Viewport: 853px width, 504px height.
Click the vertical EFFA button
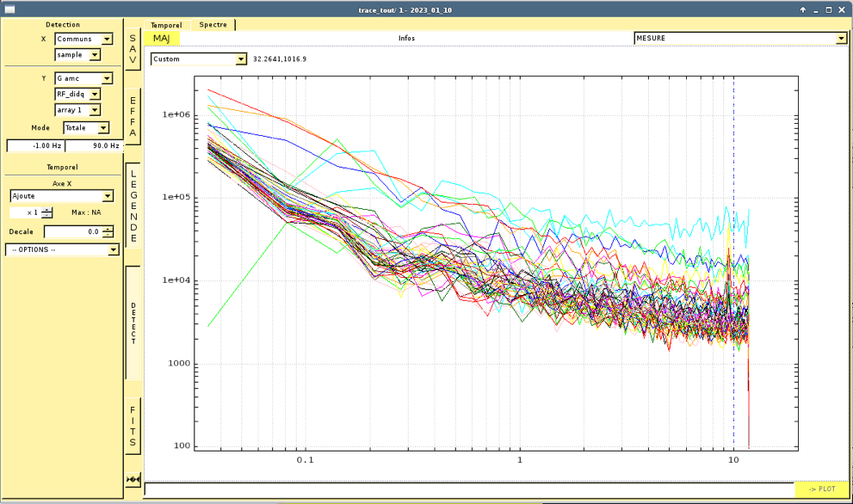[133, 116]
